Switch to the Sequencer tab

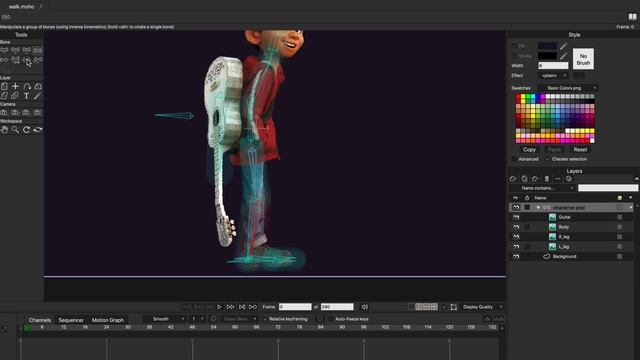71,320
